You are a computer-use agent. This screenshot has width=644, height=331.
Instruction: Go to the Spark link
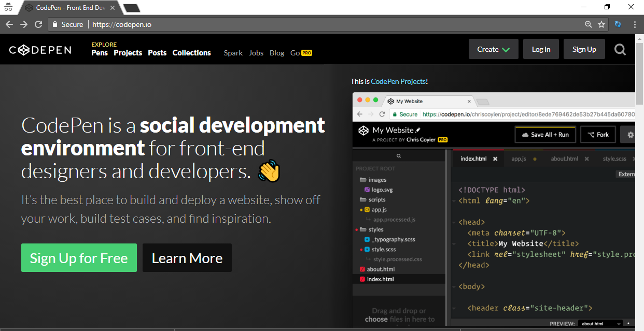tap(233, 53)
